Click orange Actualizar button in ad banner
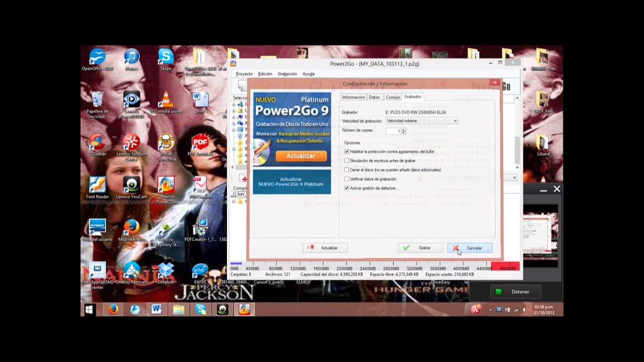644x362 pixels. click(x=301, y=156)
